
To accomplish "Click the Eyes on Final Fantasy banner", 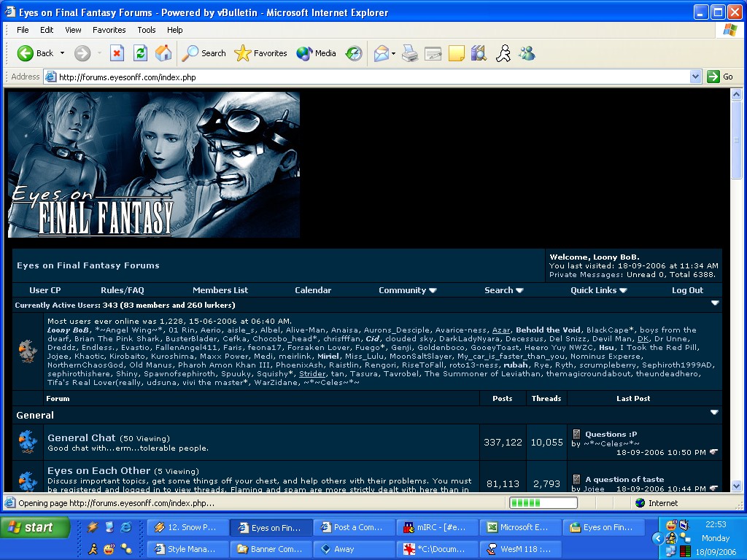I will click(x=154, y=165).
